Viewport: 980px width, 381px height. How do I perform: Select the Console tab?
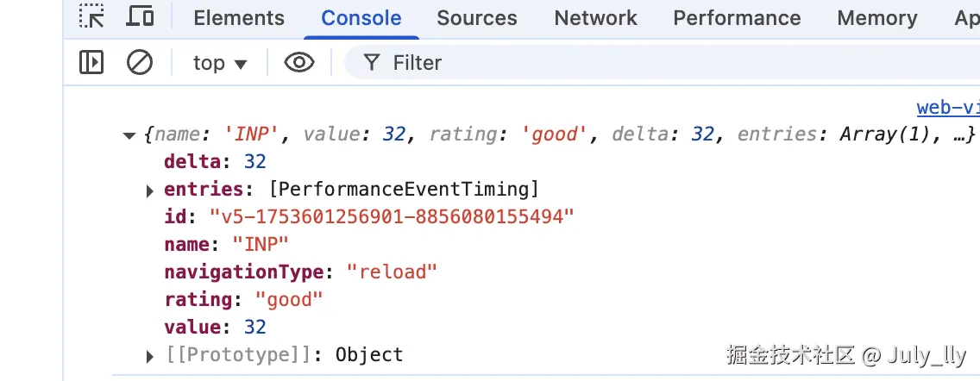click(361, 18)
